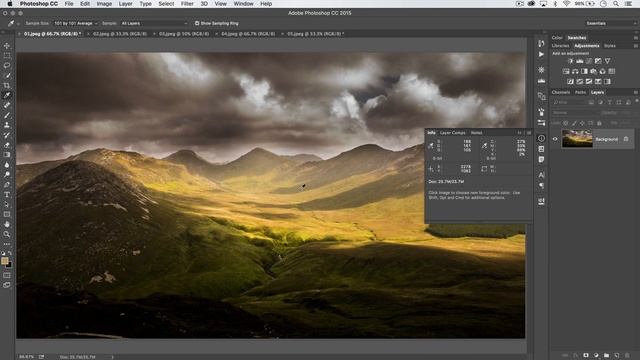Open the tool preset picker arrow
The width and height of the screenshot is (640, 360).
point(18,24)
